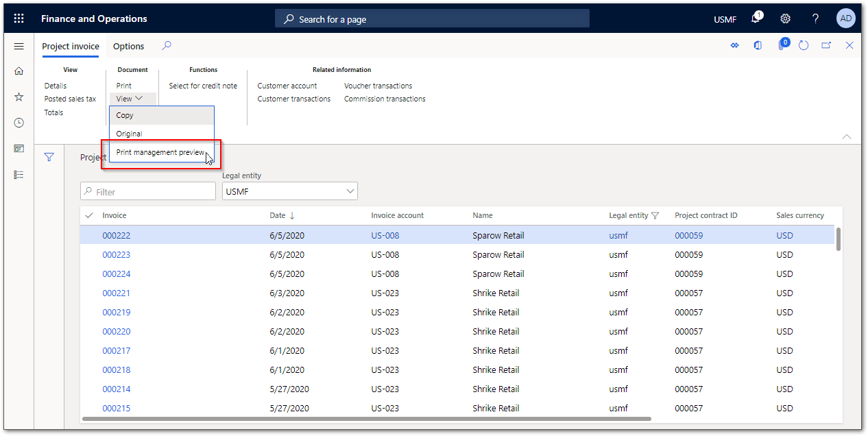Switch to the Options tab
This screenshot has height=436, width=868.
click(128, 46)
